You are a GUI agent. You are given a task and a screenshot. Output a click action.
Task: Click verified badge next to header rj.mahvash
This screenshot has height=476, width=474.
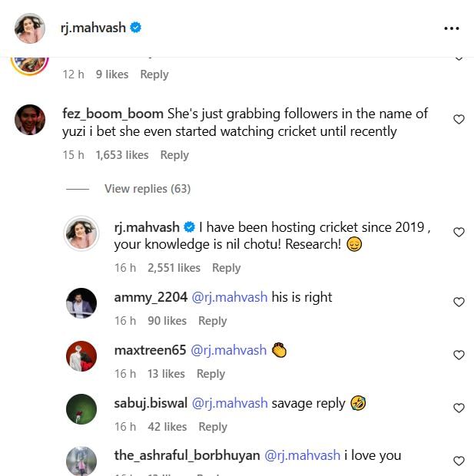[x=136, y=28]
